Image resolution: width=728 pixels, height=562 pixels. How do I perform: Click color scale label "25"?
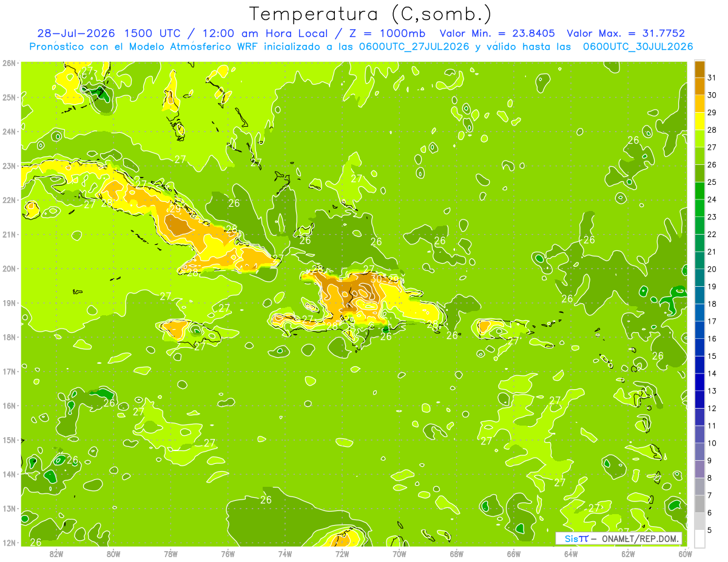(712, 182)
